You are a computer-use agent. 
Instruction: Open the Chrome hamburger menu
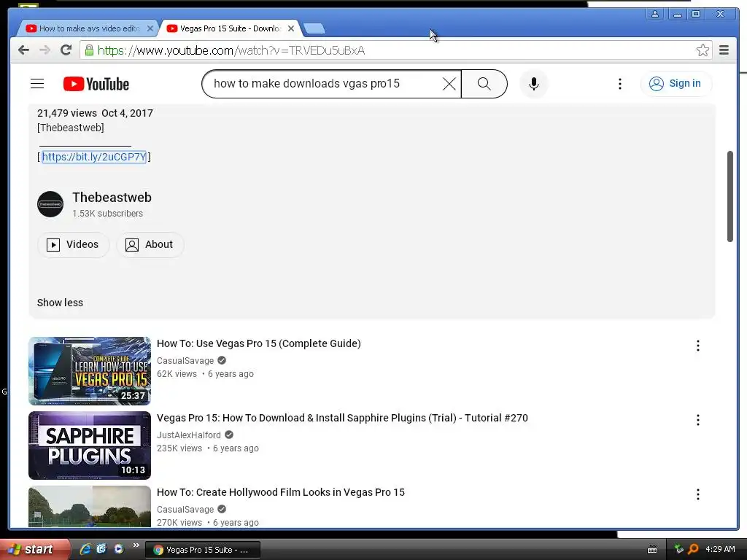(x=724, y=50)
